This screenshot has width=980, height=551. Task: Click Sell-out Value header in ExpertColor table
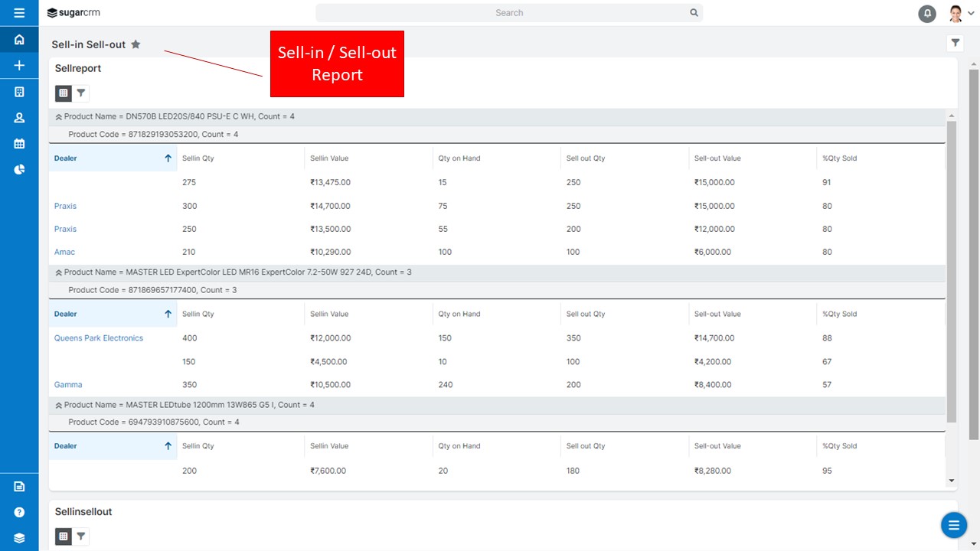pos(717,314)
